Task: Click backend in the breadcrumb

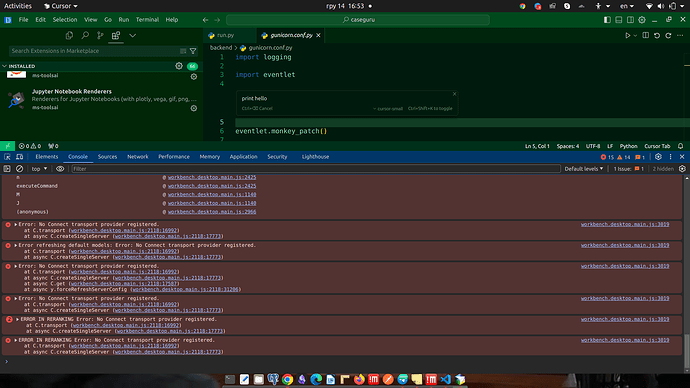Action: tap(220, 48)
